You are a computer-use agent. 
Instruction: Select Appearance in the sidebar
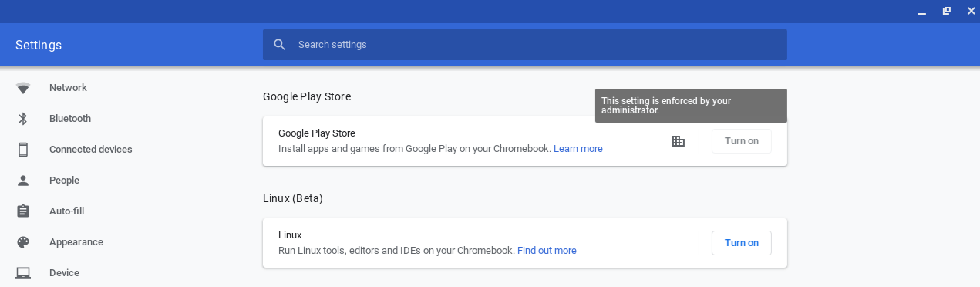(76, 242)
